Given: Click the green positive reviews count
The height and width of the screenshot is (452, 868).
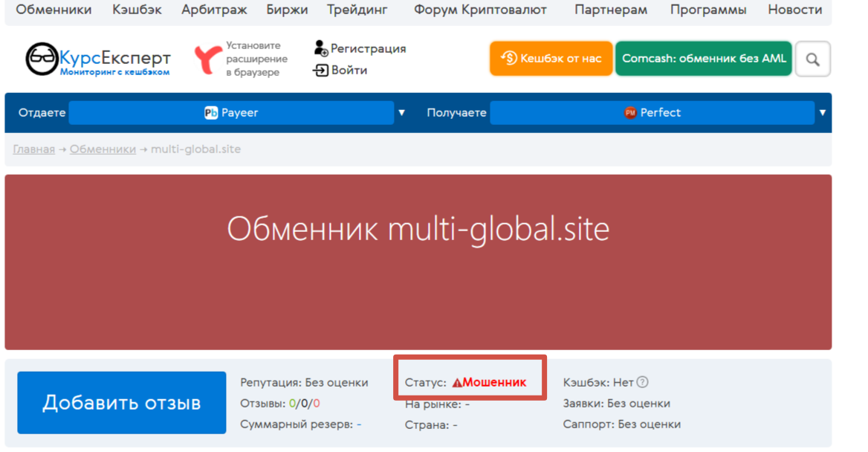Looking at the screenshot, I should [x=292, y=403].
